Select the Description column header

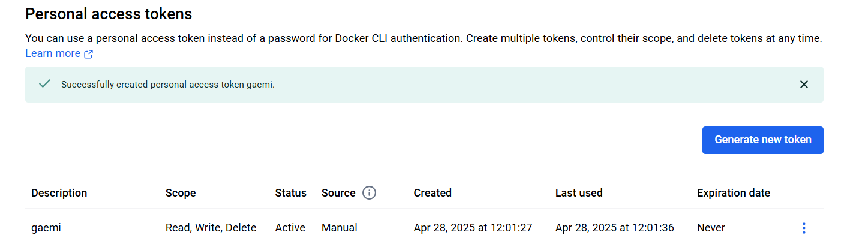coord(59,193)
